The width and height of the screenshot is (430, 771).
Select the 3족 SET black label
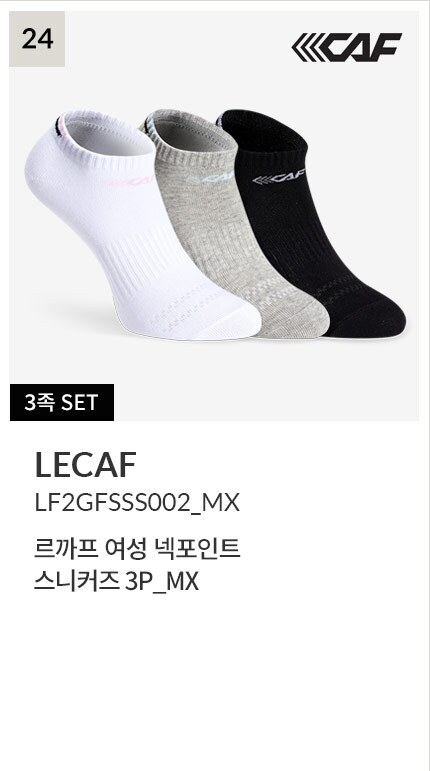click(x=62, y=402)
